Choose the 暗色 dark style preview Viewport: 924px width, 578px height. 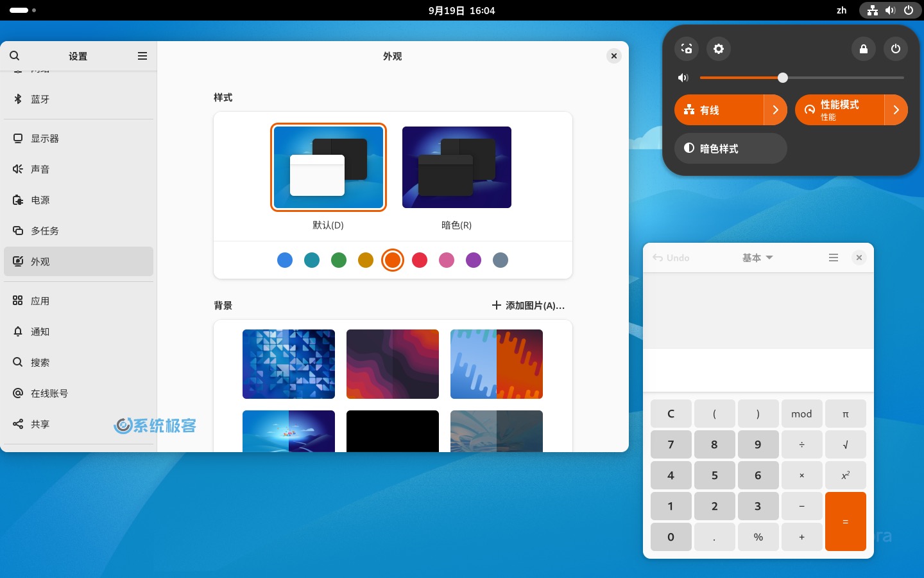457,167
